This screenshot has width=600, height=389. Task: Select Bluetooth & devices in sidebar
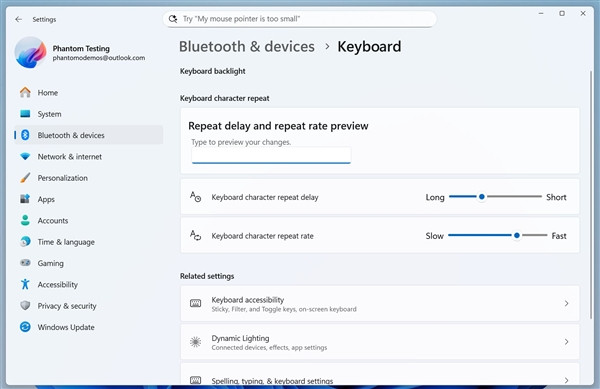(89, 135)
